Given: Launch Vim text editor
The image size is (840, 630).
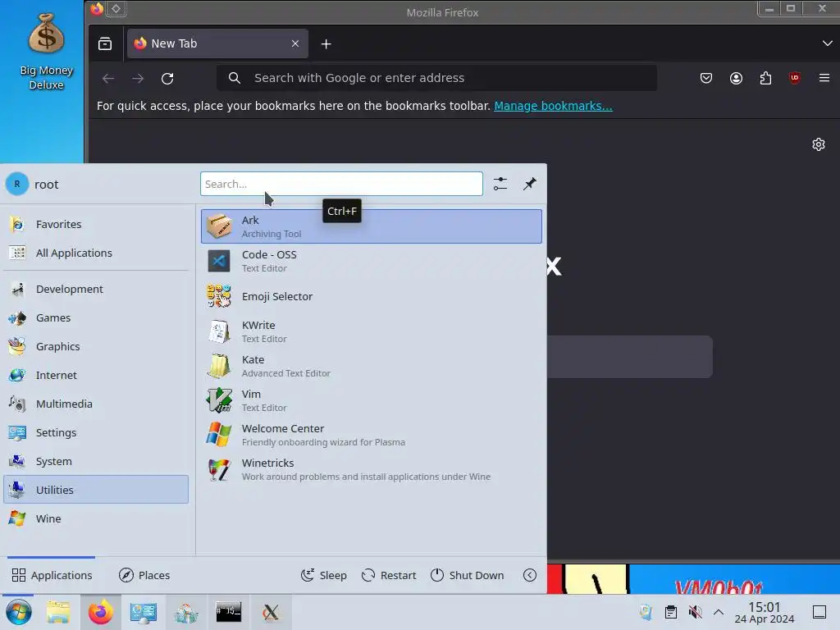Looking at the screenshot, I should [372, 400].
